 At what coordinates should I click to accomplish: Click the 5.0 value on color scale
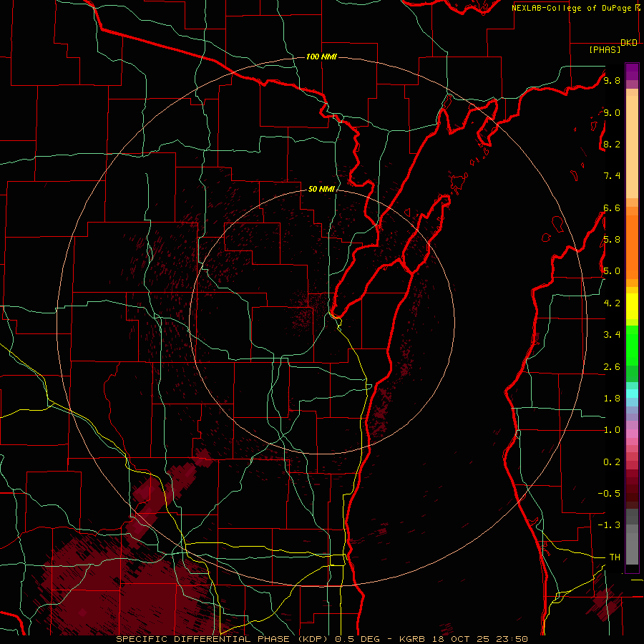(x=612, y=271)
